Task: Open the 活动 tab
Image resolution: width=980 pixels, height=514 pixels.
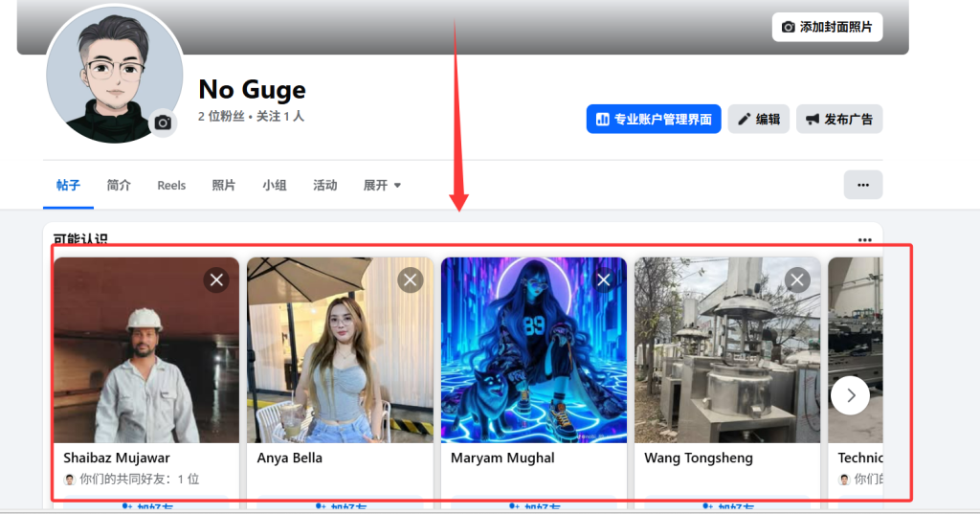Action: (325, 186)
